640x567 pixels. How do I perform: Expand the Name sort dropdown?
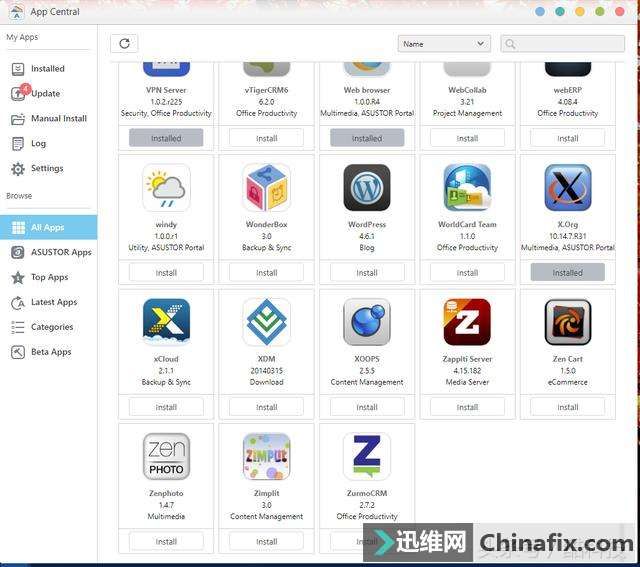[x=443, y=44]
